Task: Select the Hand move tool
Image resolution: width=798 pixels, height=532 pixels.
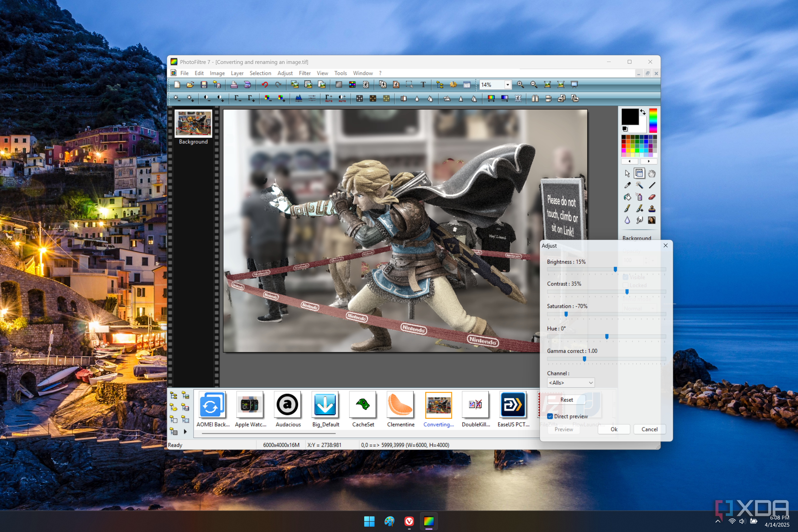Action: tap(652, 174)
